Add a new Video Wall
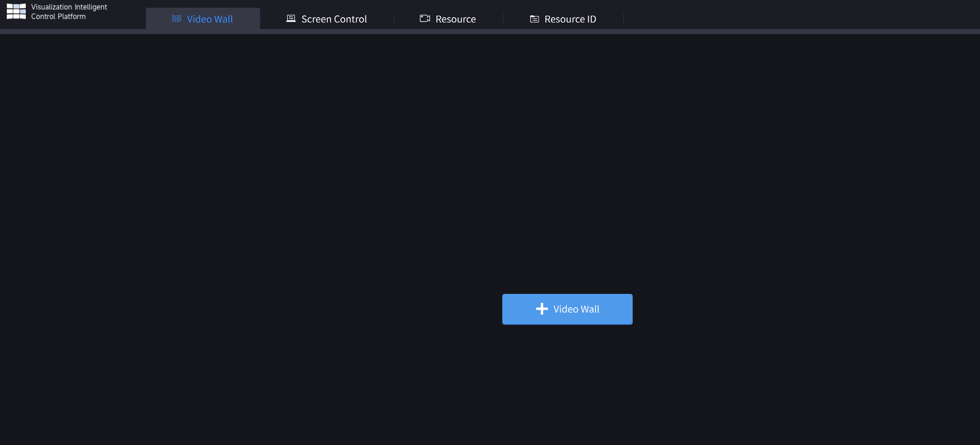Image resolution: width=980 pixels, height=445 pixels. (x=567, y=309)
